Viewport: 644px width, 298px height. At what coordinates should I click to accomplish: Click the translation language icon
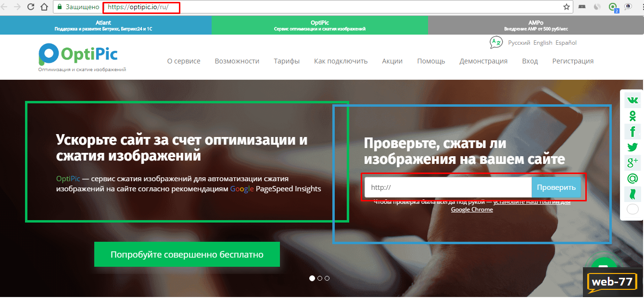[496, 43]
